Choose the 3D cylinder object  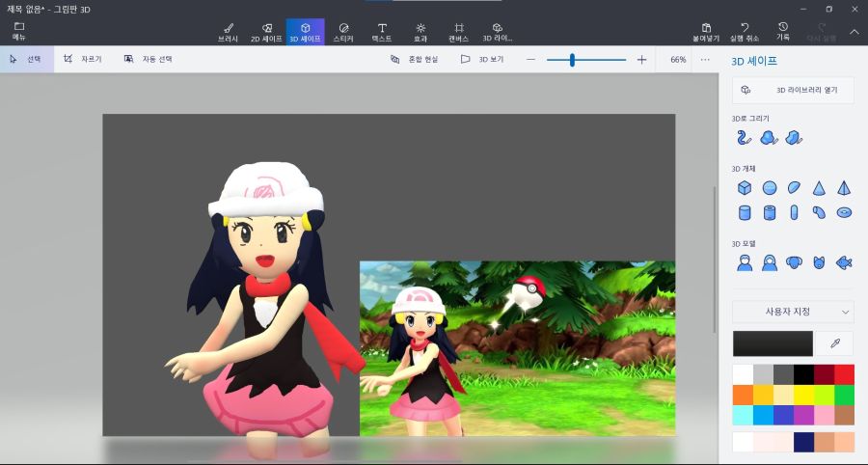click(745, 212)
